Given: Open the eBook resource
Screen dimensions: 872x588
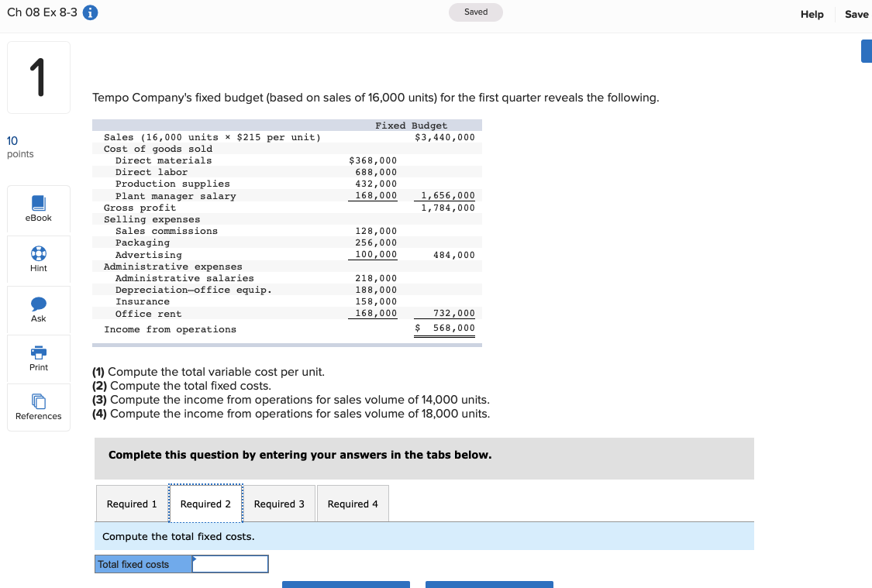Looking at the screenshot, I should click(39, 209).
